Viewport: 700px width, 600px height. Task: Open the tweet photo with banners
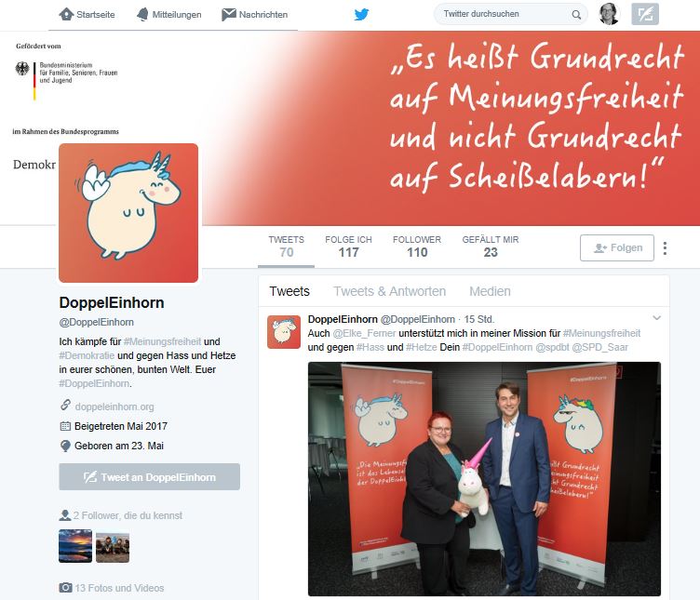point(484,479)
